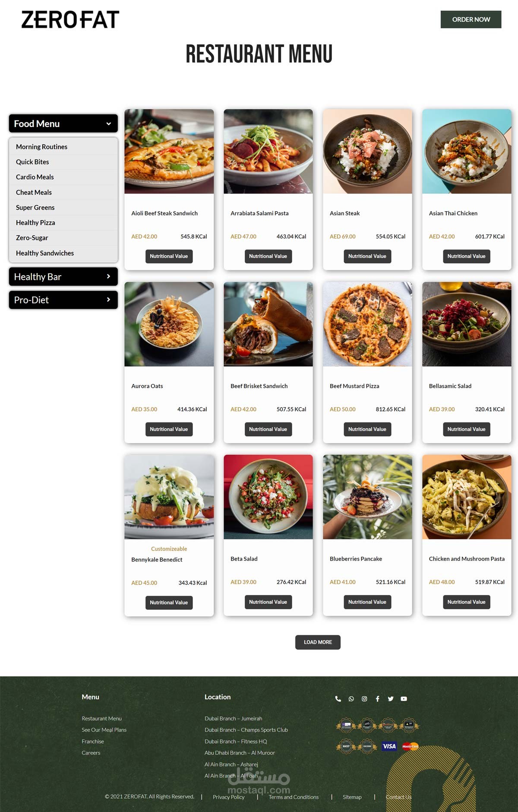
Task: Open the Instagram icon in footer
Action: [364, 699]
